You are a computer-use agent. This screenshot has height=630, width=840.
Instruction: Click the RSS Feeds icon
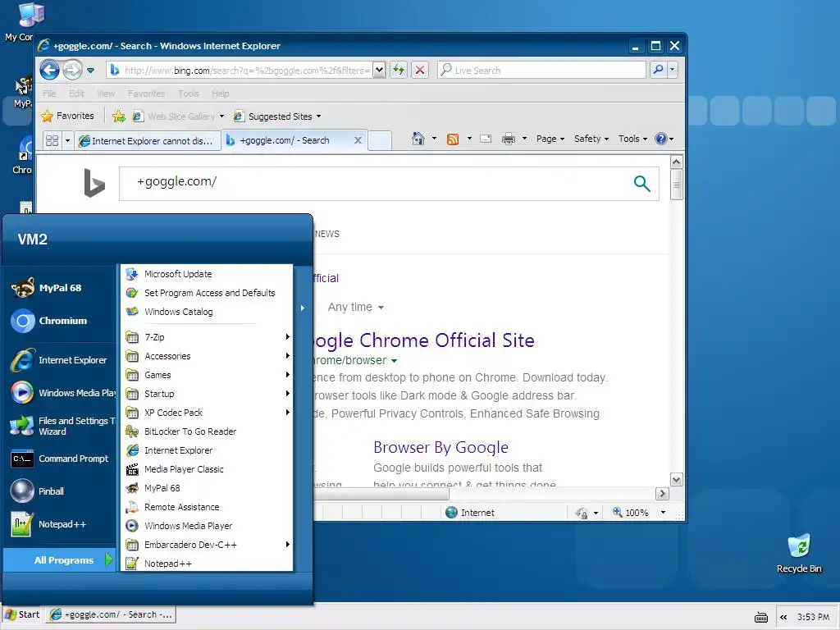point(453,139)
